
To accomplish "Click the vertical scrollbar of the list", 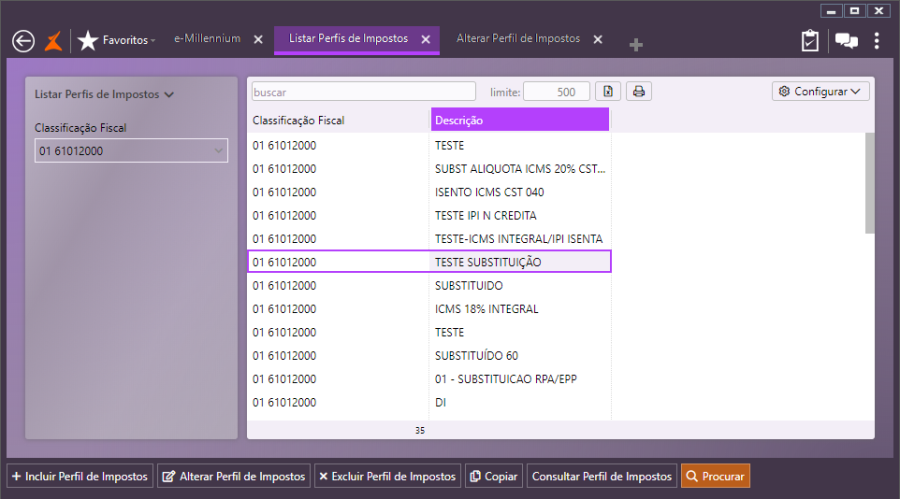I will 870,183.
